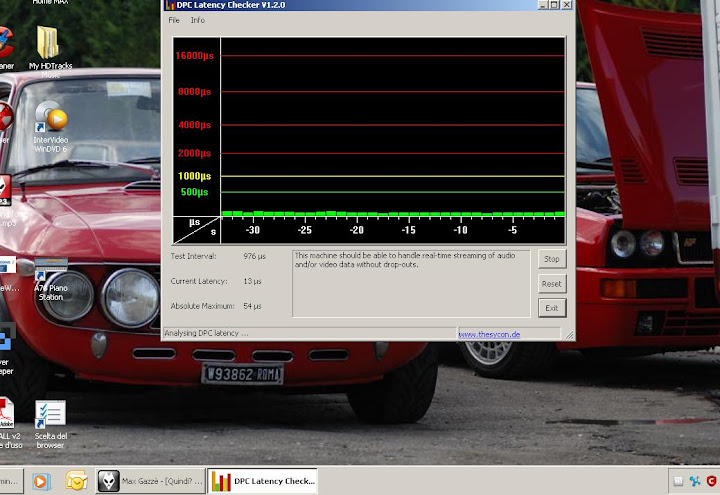
Task: Open the Info menu
Action: click(x=197, y=20)
